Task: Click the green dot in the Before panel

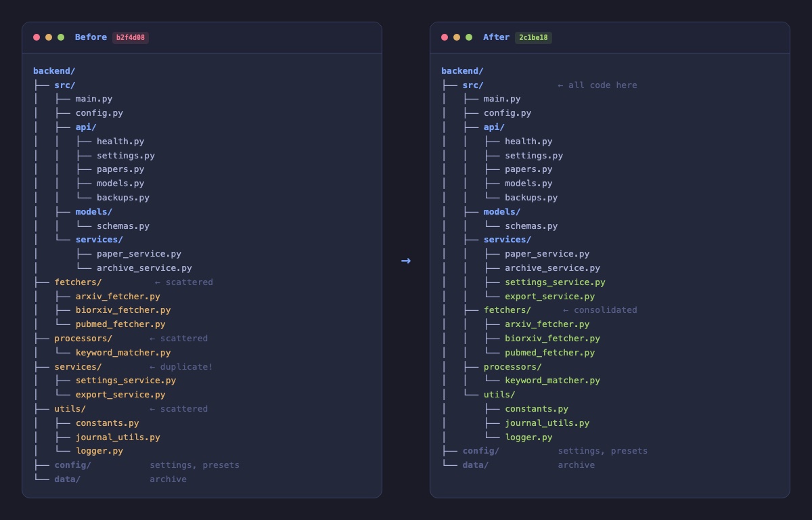Action: (x=61, y=37)
